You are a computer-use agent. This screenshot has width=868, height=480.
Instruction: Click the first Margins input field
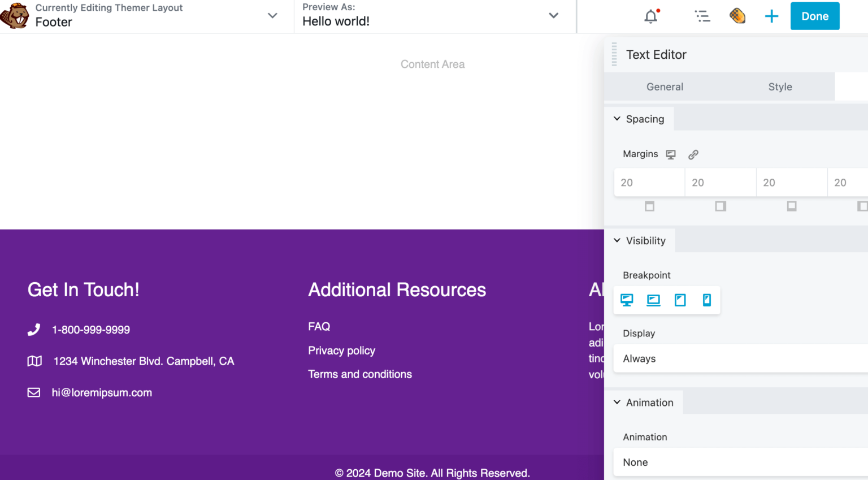649,182
